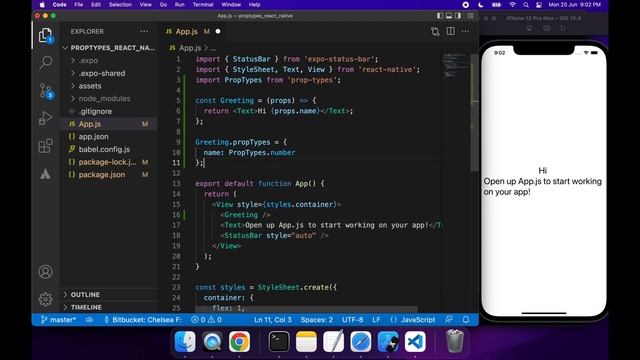
Task: Open Source Control view with badge
Action: pos(46,91)
